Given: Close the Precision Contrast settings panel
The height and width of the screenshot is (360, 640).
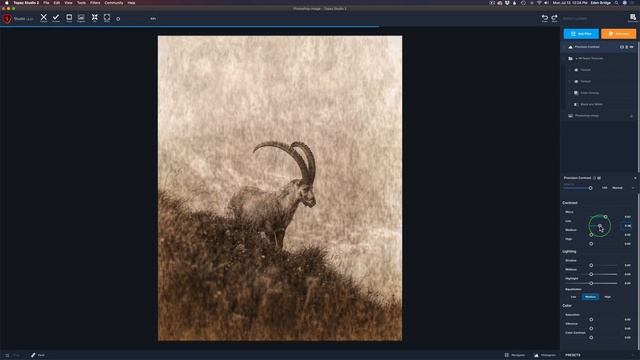Looking at the screenshot, I should point(635,178).
